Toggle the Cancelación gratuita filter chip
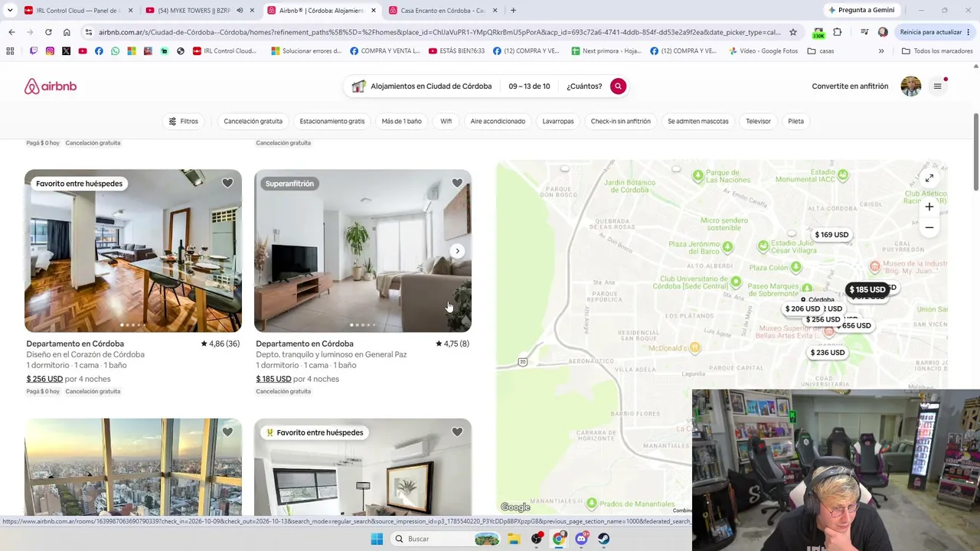The height and width of the screenshot is (551, 980). click(253, 121)
